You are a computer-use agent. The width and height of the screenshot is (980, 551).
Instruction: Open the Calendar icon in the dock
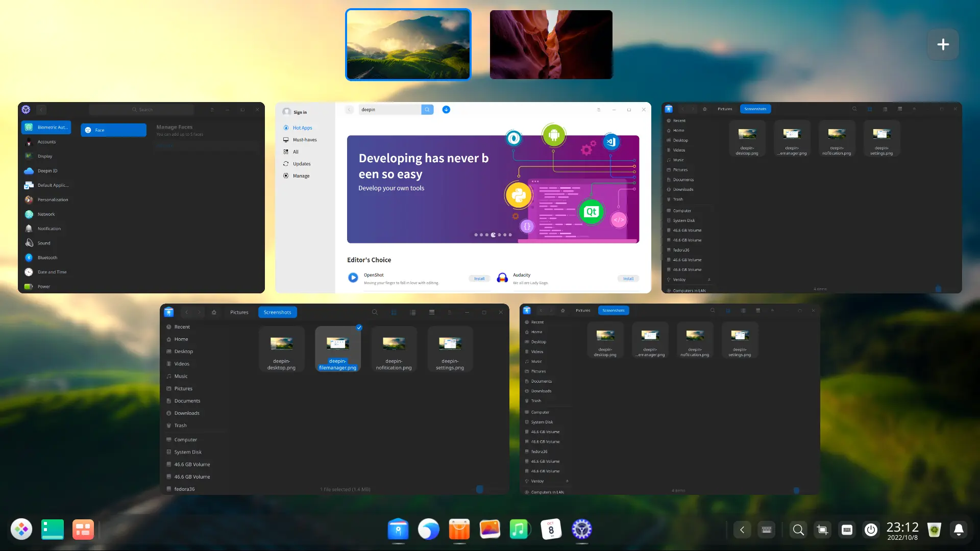[x=551, y=530]
